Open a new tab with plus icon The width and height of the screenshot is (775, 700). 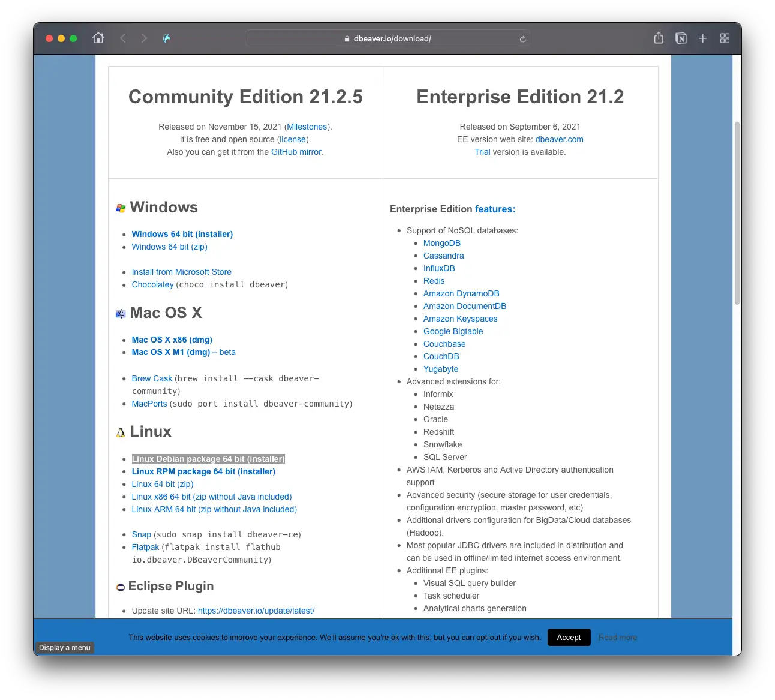703,38
